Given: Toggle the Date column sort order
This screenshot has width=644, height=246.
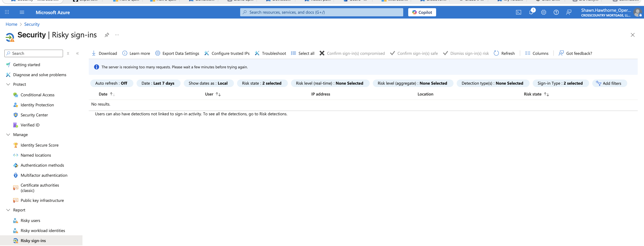Looking at the screenshot, I should 113,94.
